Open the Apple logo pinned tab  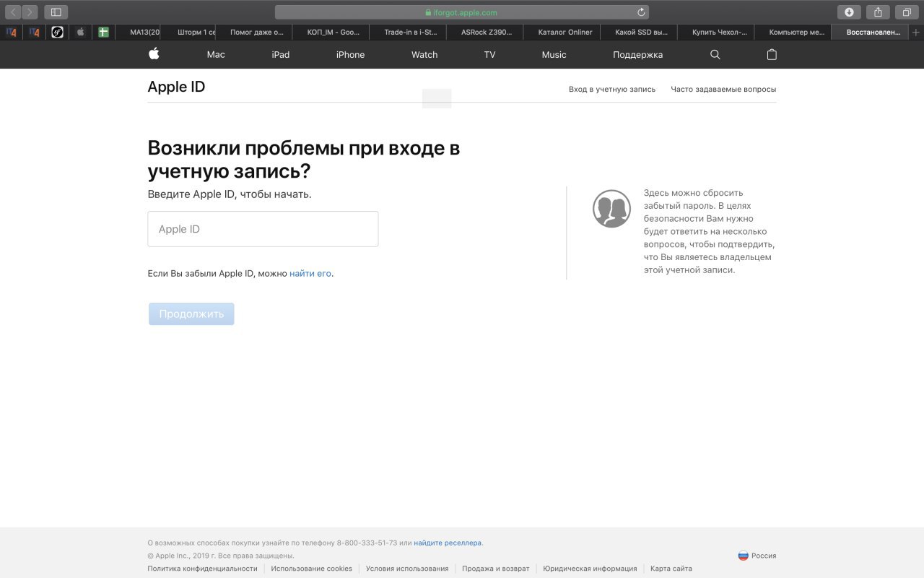[81, 32]
